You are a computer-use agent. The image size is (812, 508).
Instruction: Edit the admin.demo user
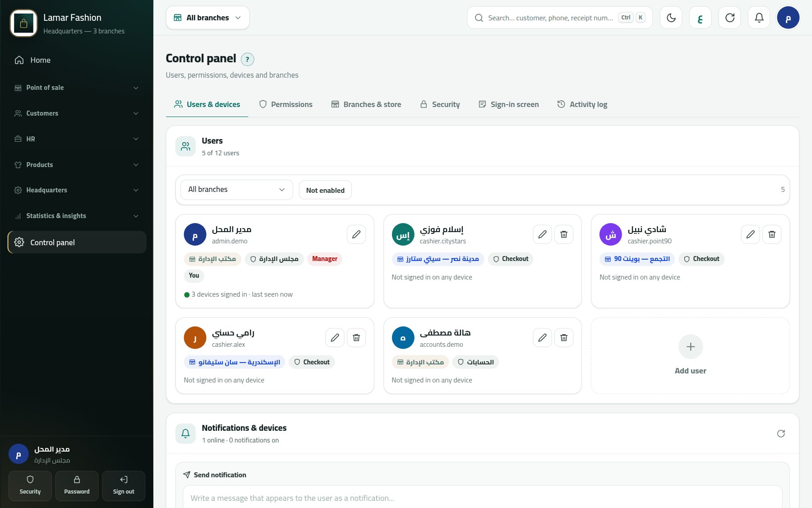[356, 234]
